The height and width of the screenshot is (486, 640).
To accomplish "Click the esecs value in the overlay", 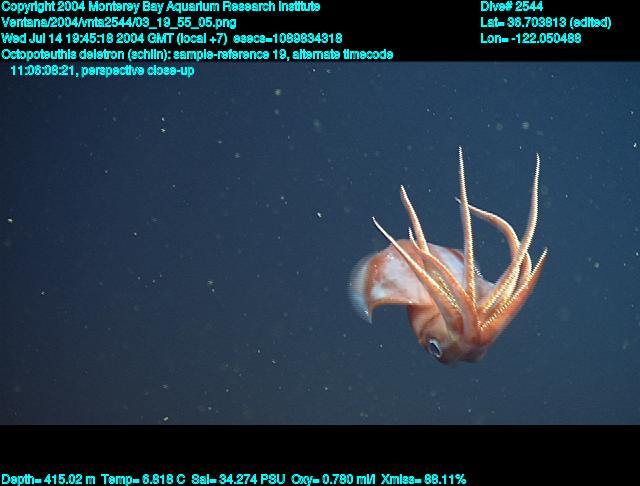I will [x=288, y=38].
